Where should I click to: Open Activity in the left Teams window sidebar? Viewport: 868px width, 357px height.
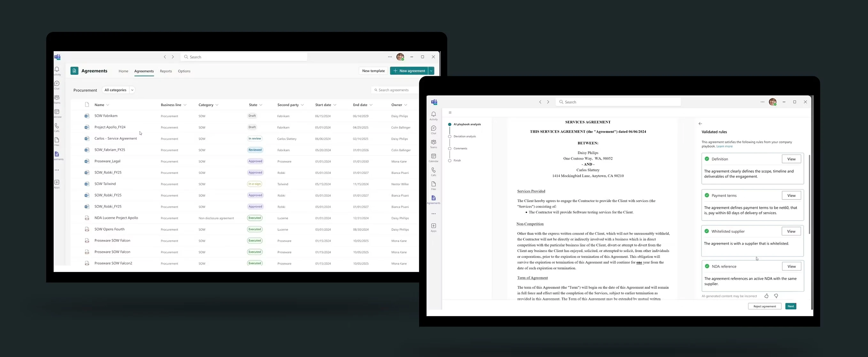click(57, 71)
